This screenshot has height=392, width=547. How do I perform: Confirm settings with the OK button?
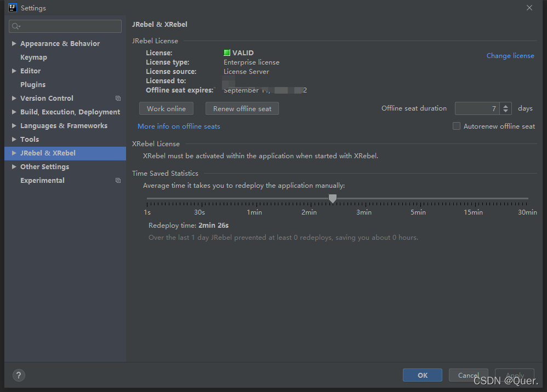point(423,375)
